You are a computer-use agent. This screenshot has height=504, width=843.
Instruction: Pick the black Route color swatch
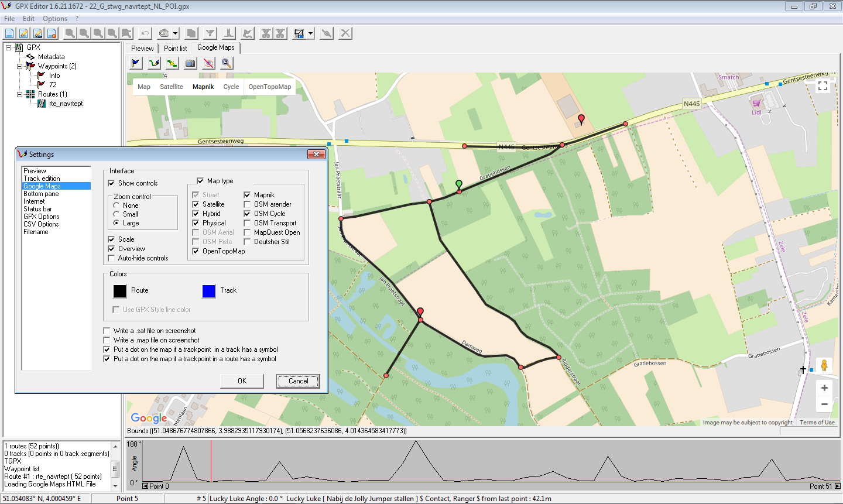(x=119, y=291)
